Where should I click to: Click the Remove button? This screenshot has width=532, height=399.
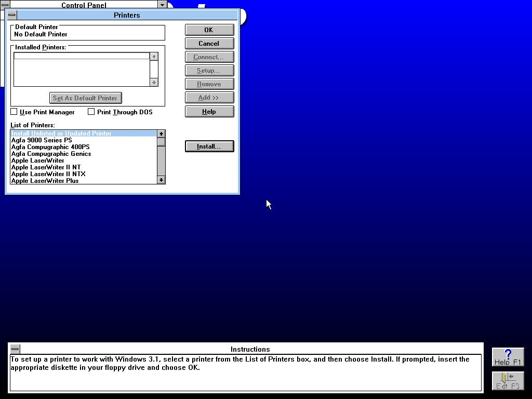point(209,84)
